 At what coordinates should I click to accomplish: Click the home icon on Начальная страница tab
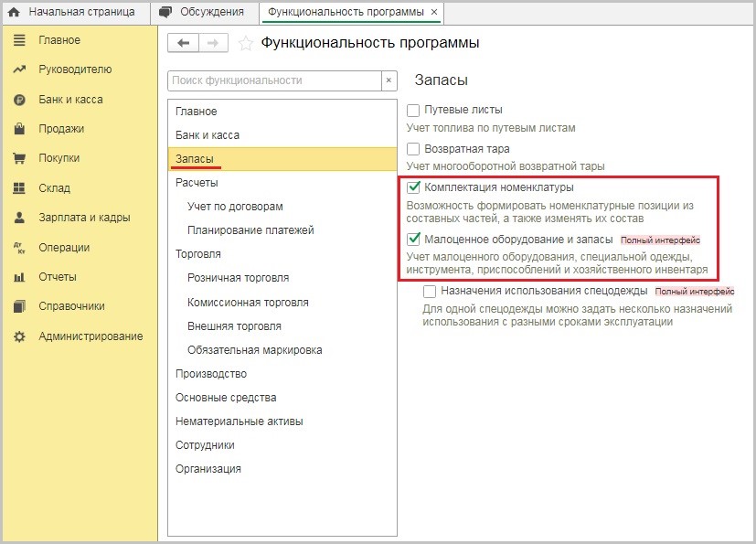coord(14,13)
